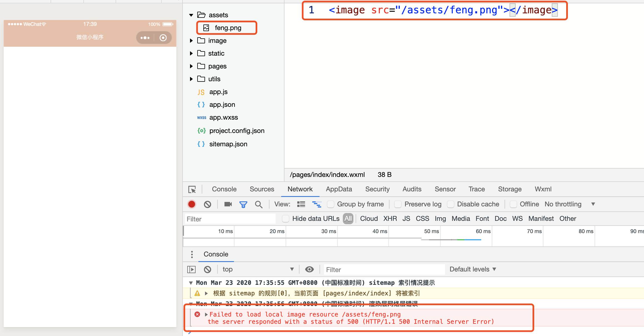The width and height of the screenshot is (644, 336).
Task: Show the console sidebar panel icon
Action: pyautogui.click(x=191, y=269)
